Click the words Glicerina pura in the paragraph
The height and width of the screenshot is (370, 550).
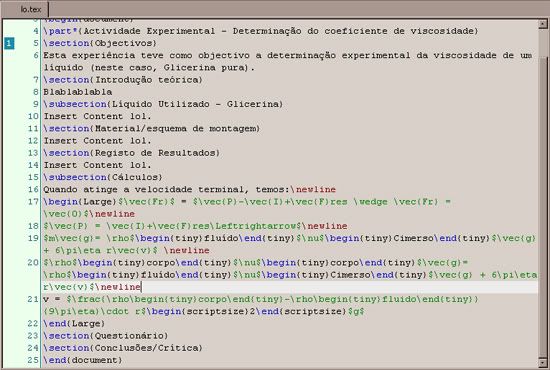coord(204,68)
